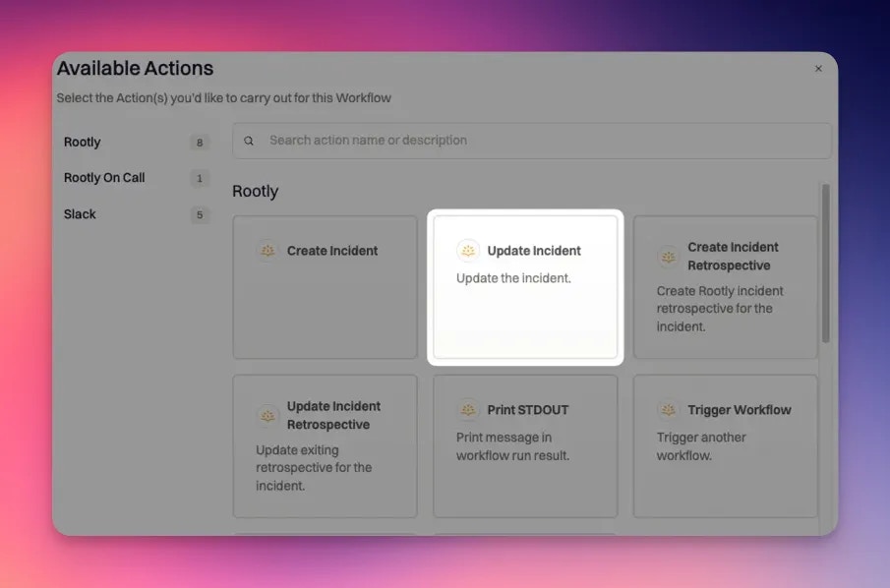
Task: Click the icon on Create Incident Retrospective card
Action: 668,257
